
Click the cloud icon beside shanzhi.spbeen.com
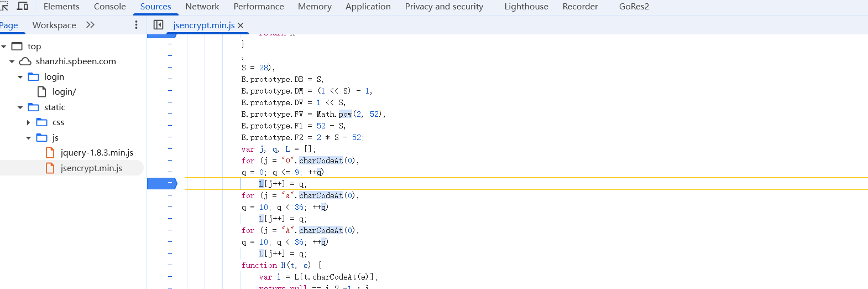25,61
